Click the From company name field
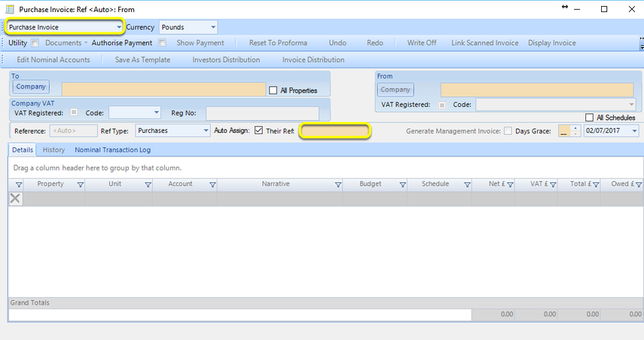644x340 pixels. [537, 90]
